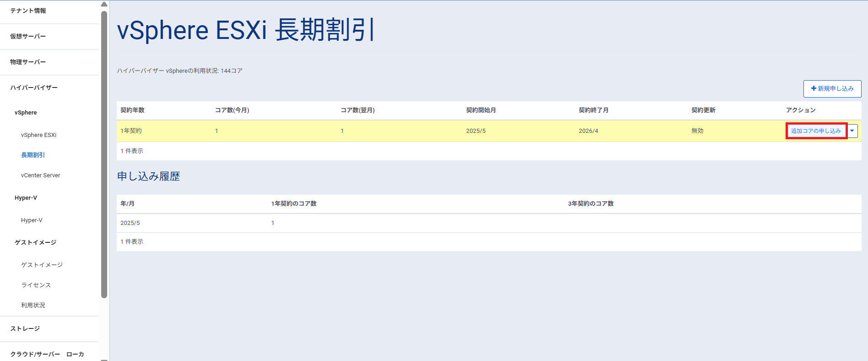This screenshot has width=868, height=361.
Task: Select 長期割引 in the sidebar
Action: (x=33, y=155)
